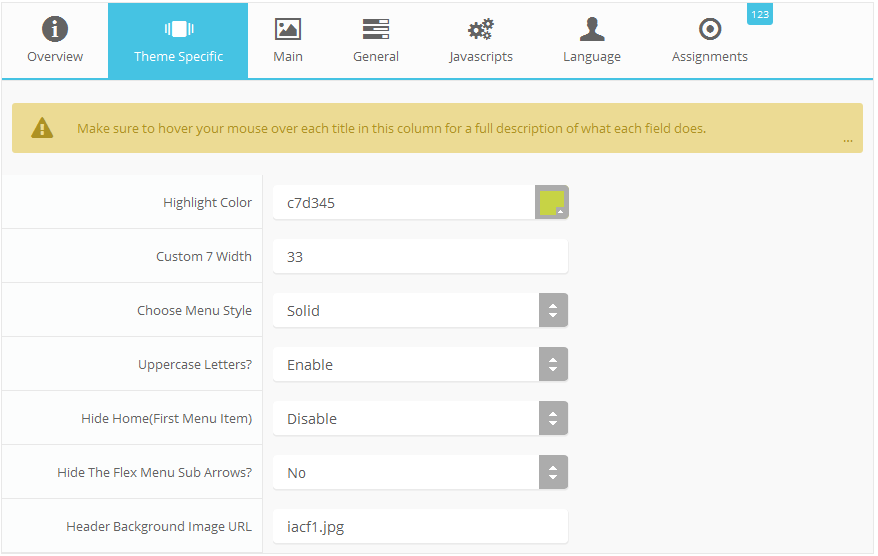Screen dimensions: 878x556
Task: Click the Assignments target icon
Action: pyautogui.click(x=710, y=29)
